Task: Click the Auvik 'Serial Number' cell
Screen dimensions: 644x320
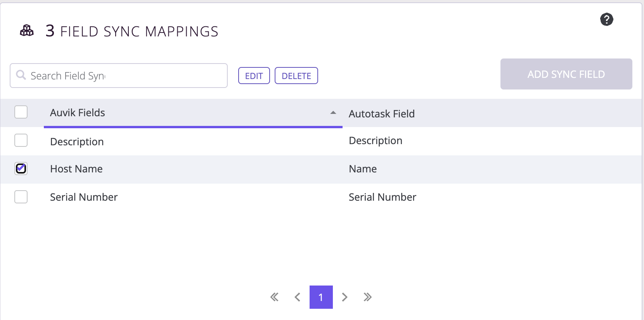Action: (84, 197)
